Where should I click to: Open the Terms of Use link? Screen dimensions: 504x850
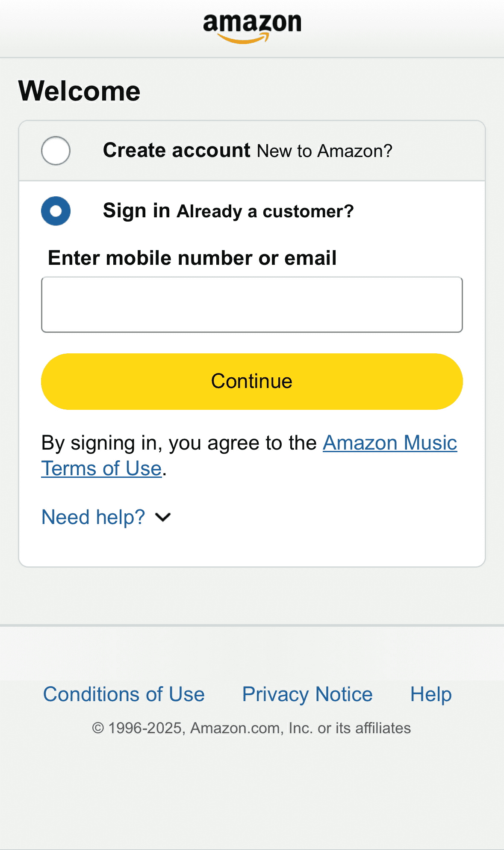pos(101,468)
